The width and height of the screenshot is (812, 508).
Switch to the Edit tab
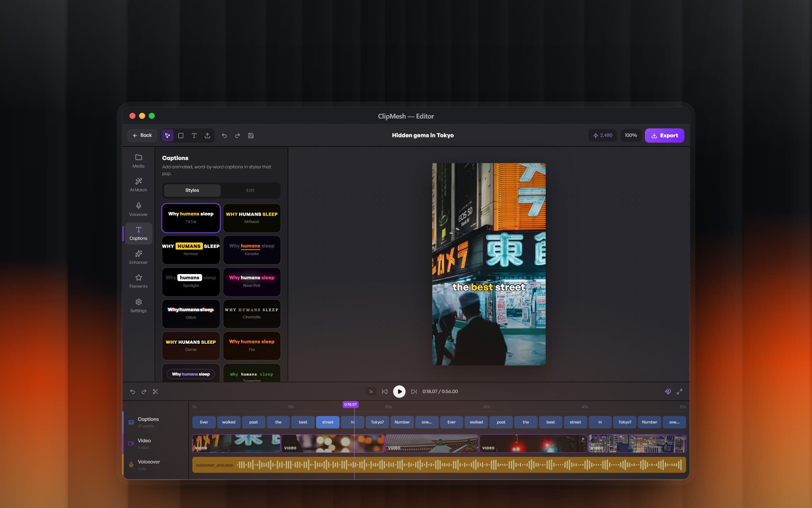click(x=250, y=190)
